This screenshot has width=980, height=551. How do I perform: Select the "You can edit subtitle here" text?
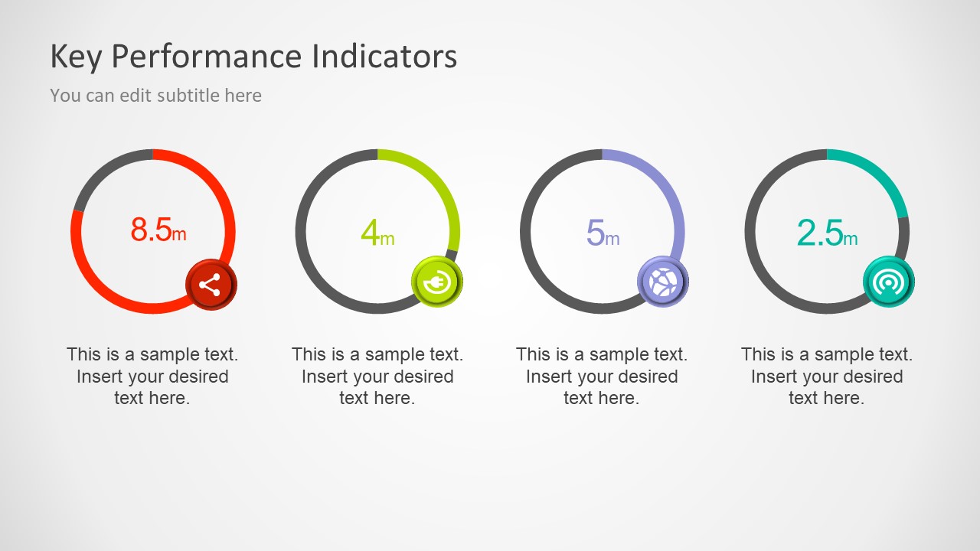pyautogui.click(x=156, y=96)
